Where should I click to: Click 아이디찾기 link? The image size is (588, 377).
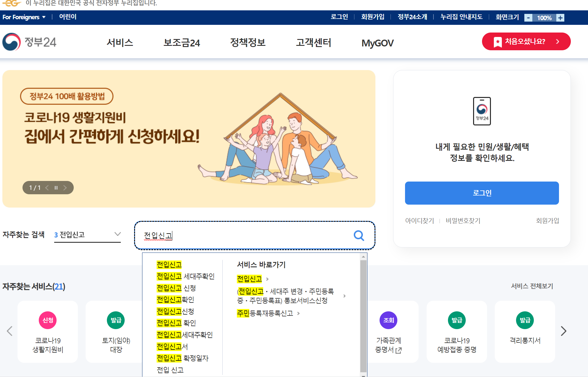tap(420, 221)
